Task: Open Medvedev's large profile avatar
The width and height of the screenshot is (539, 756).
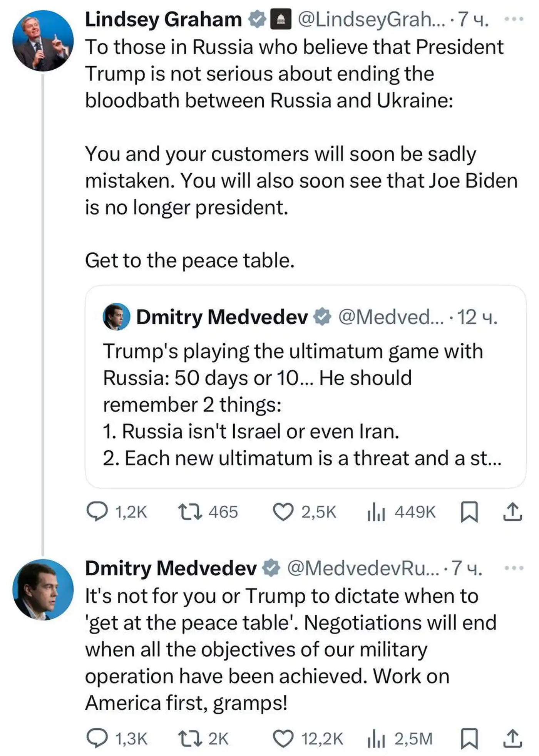Action: (43, 589)
